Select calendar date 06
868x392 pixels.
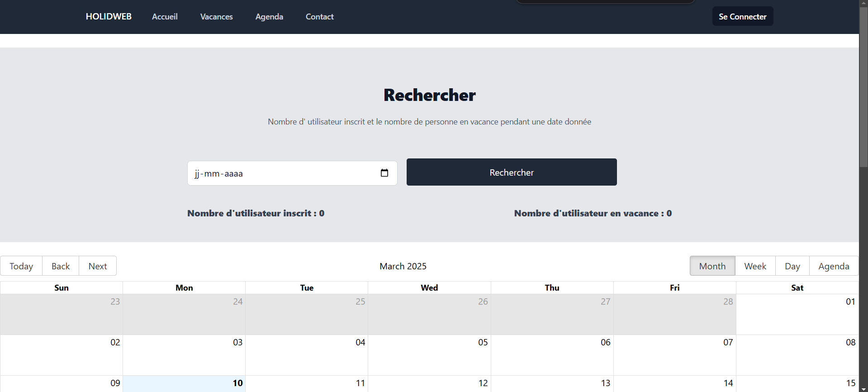pos(606,342)
